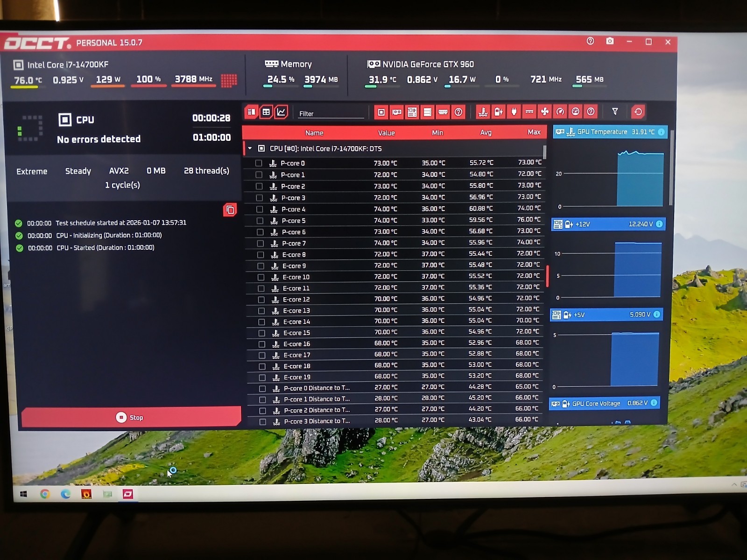747x560 pixels.
Task: Check the E-core 19 checkbox
Action: [262, 378]
